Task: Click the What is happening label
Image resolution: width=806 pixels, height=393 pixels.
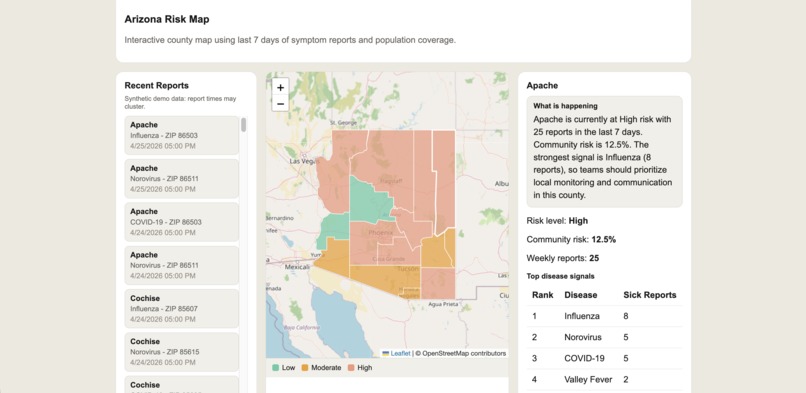Action: (x=565, y=106)
